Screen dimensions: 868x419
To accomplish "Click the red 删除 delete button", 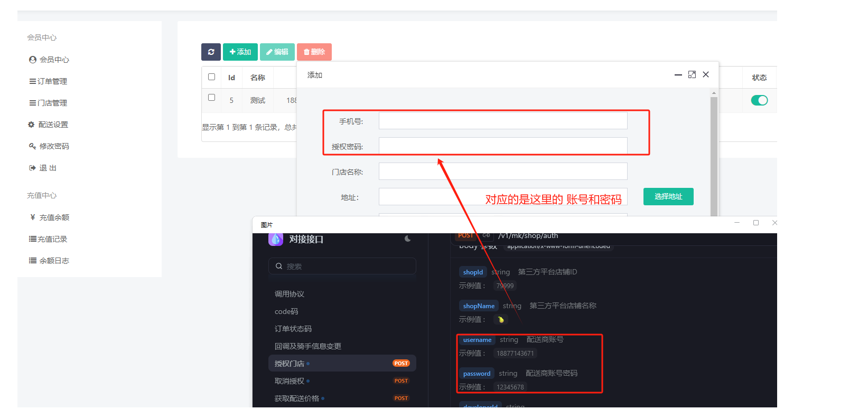I will 314,52.
